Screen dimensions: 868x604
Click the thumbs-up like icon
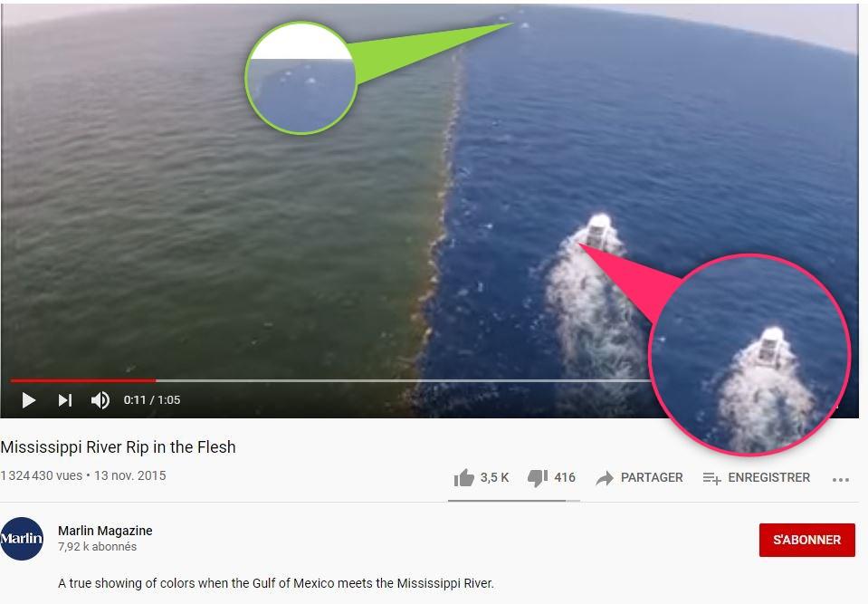pos(464,478)
